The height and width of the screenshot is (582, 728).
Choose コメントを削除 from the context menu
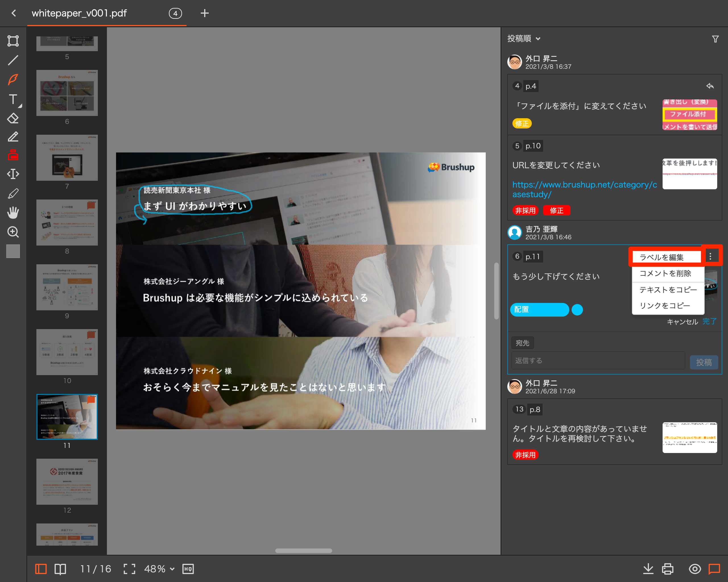tap(665, 273)
